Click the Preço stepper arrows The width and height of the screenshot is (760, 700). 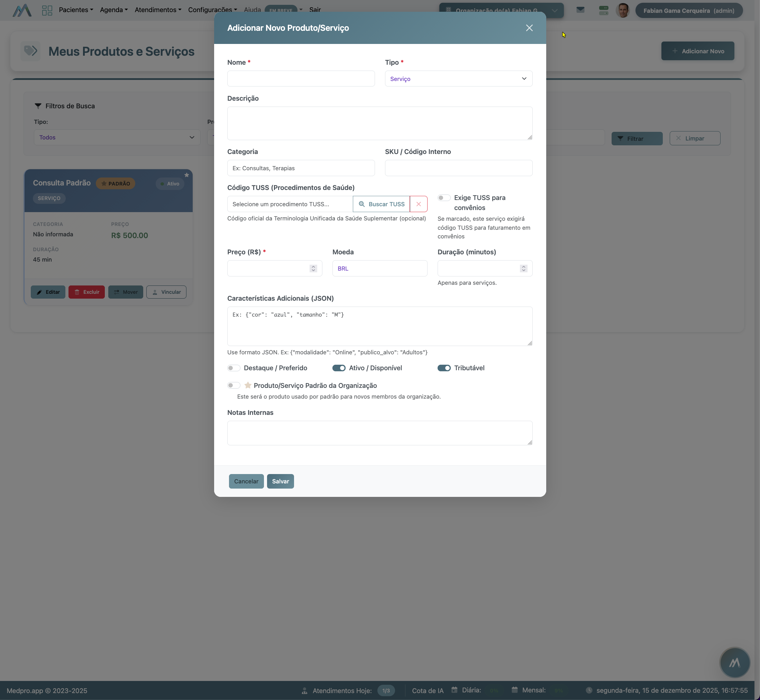point(313,269)
